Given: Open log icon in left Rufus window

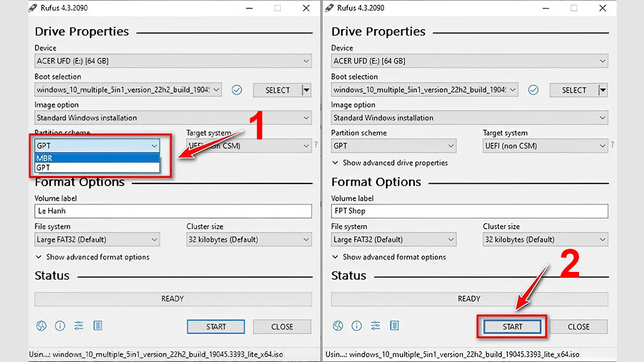Looking at the screenshot, I should 98,326.
